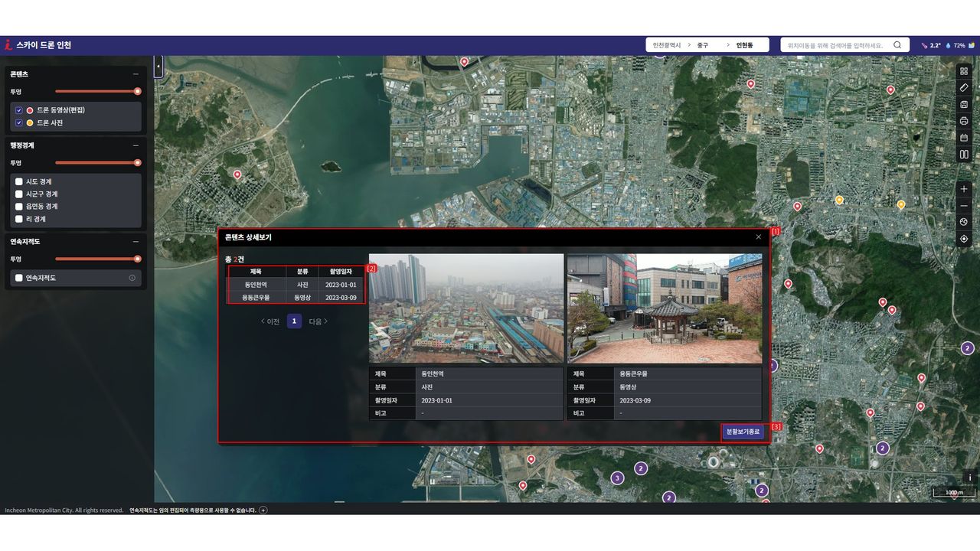Image resolution: width=980 pixels, height=551 pixels.
Task: Open the grid menu icon in right toolbar
Action: point(964,71)
